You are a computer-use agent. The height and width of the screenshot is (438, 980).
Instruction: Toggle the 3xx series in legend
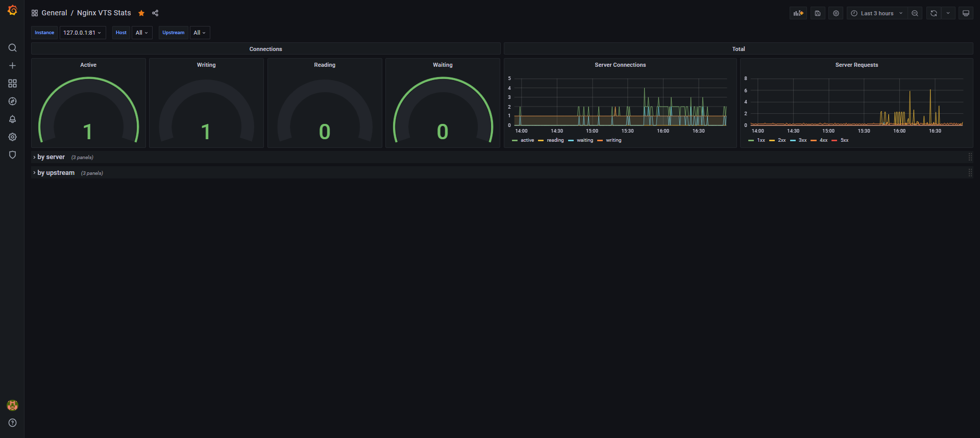(x=803, y=140)
